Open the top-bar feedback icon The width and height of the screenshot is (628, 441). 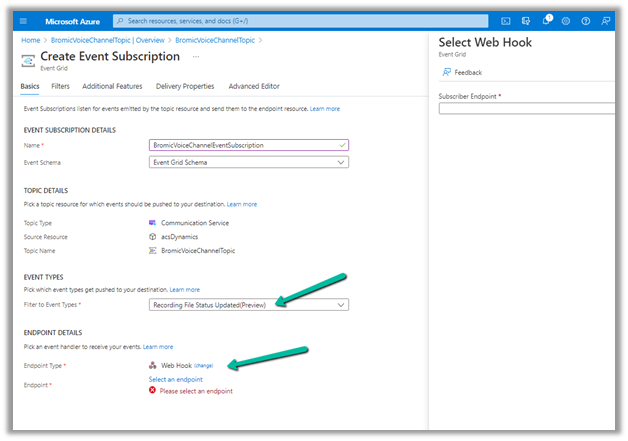pyautogui.click(x=606, y=20)
